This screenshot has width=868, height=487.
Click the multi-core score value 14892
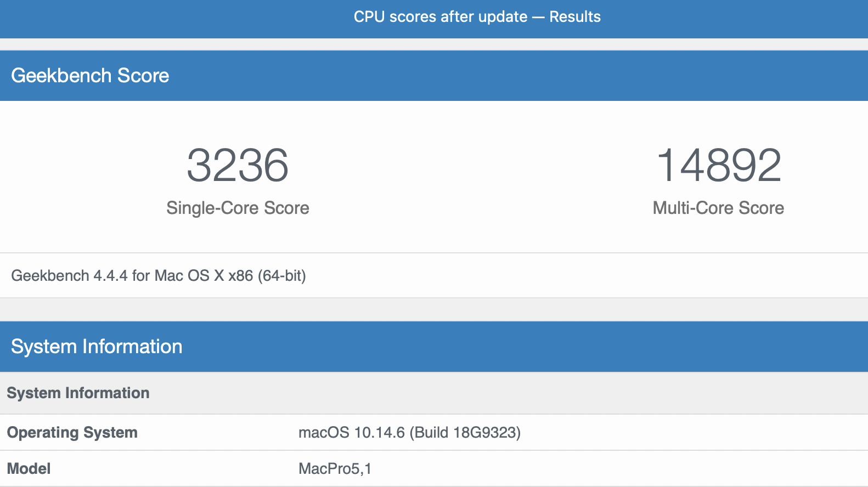[x=718, y=165]
